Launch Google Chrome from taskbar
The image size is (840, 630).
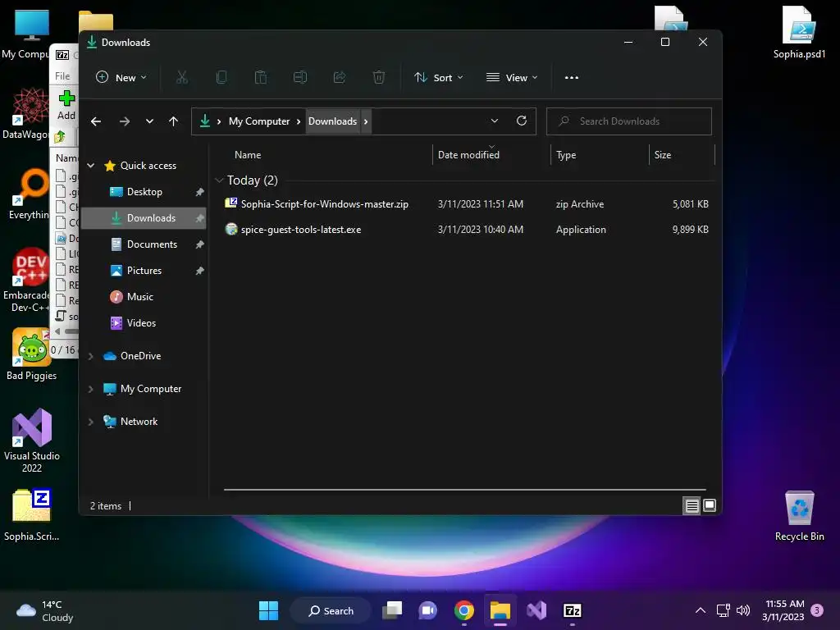tap(464, 610)
